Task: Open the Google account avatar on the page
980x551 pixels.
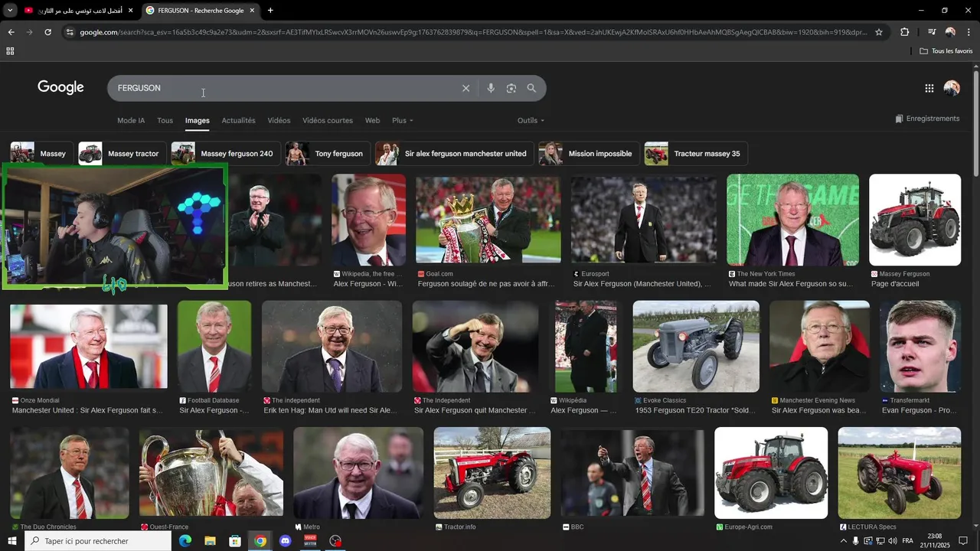Action: click(x=952, y=88)
